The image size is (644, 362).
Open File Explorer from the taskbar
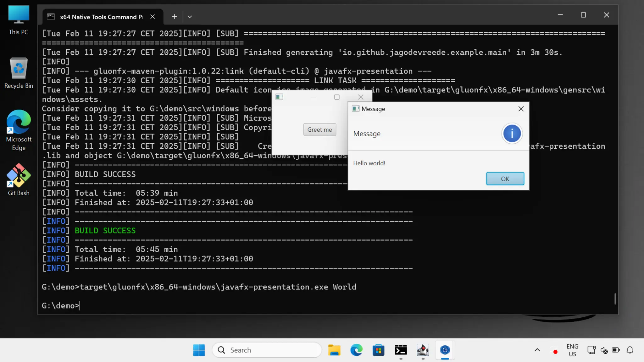(x=334, y=350)
